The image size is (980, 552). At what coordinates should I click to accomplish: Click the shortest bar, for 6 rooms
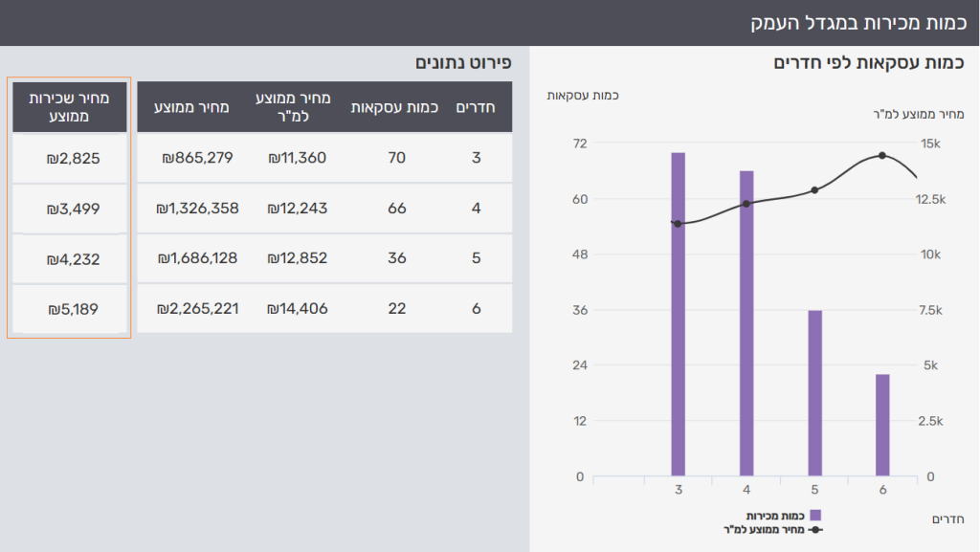click(x=882, y=425)
